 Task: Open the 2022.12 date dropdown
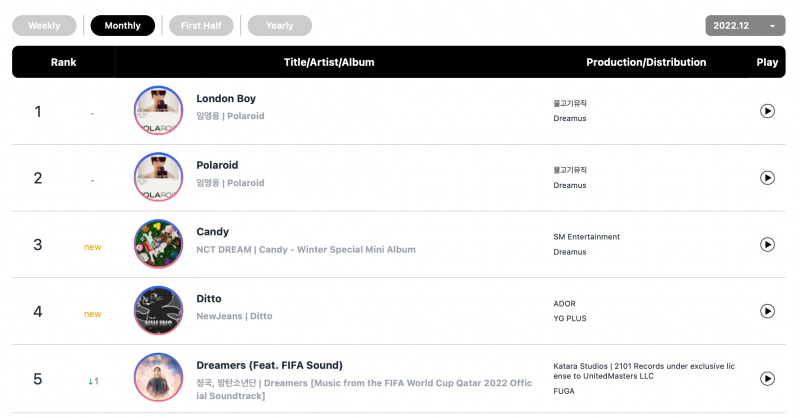point(745,26)
